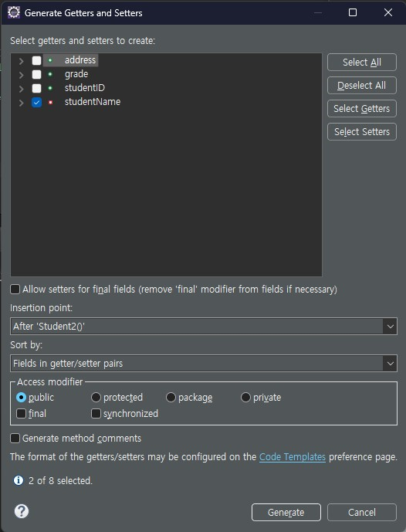Click the Deselect All button
This screenshot has width=406, height=532.
coord(361,85)
